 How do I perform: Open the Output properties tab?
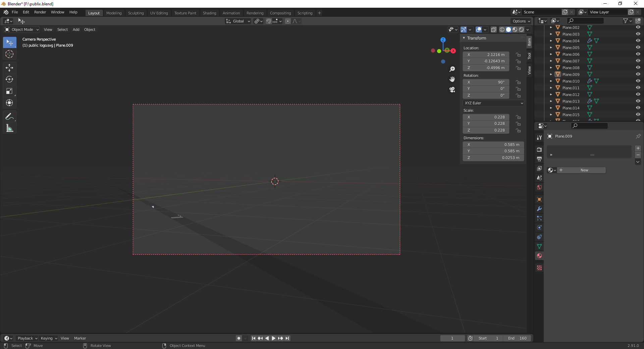pyautogui.click(x=539, y=159)
